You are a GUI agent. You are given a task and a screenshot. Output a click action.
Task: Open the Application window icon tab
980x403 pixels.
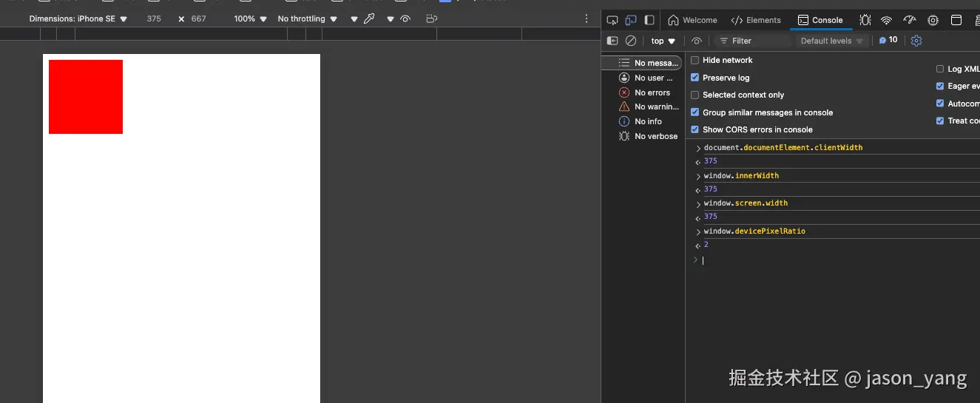click(956, 20)
